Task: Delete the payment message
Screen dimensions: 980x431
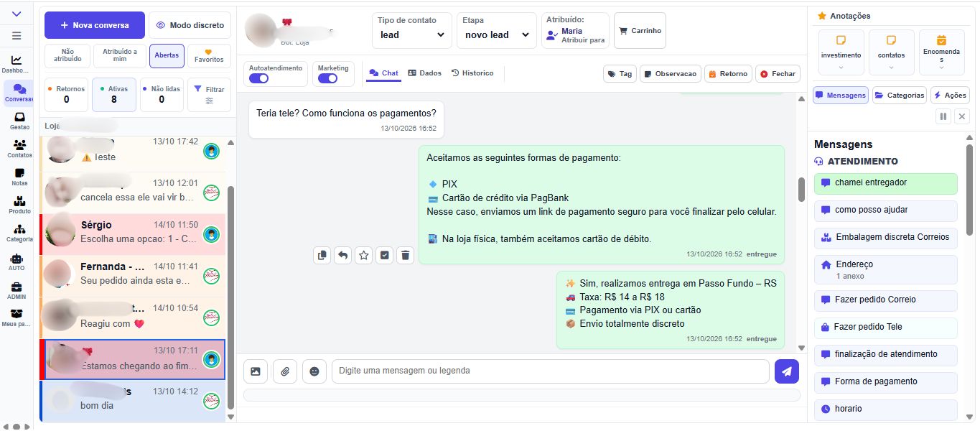Action: (x=406, y=254)
